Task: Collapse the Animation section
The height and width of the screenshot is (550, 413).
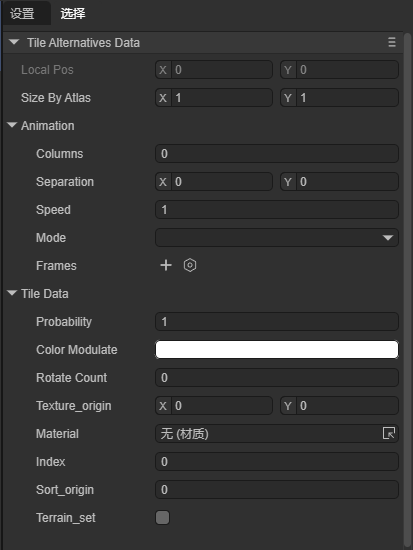Action: (x=12, y=125)
